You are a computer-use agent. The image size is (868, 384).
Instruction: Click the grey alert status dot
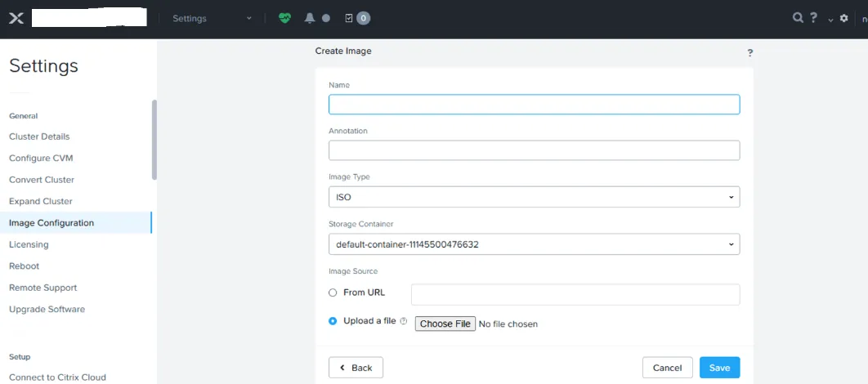tap(326, 18)
